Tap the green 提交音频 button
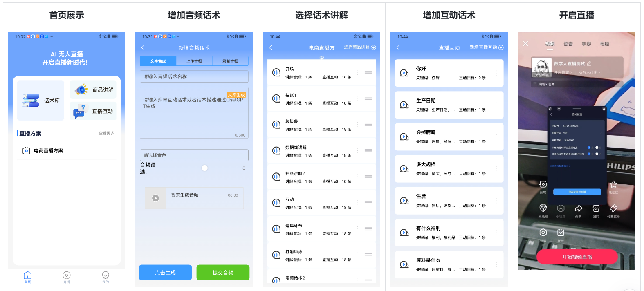Image resolution: width=644 pixels, height=291 pixels. click(223, 273)
